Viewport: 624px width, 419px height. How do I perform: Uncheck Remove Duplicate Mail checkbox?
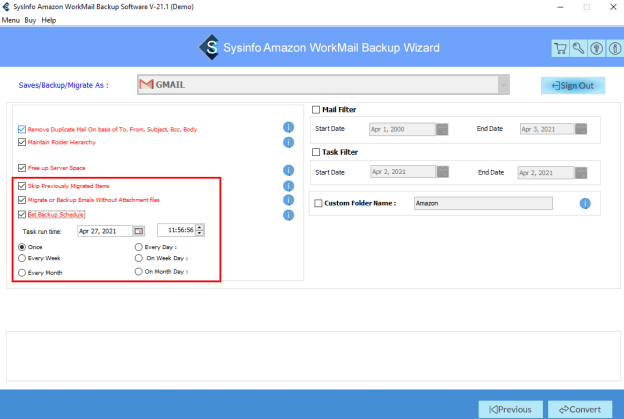pos(22,129)
